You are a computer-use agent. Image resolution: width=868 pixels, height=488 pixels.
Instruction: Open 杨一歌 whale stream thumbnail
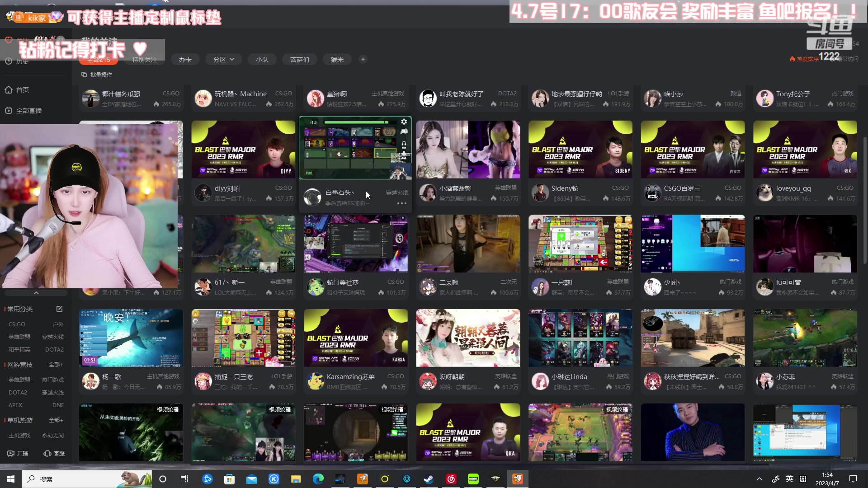tap(131, 338)
